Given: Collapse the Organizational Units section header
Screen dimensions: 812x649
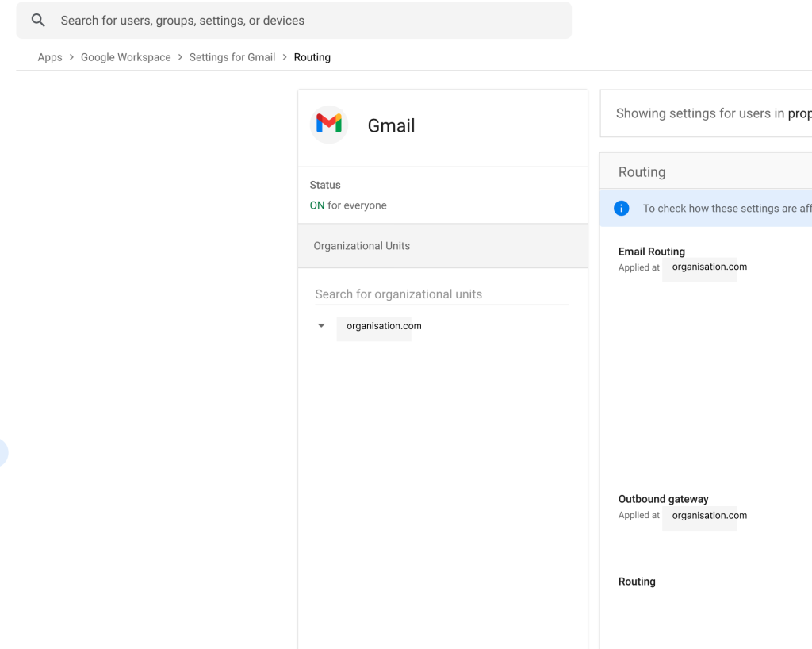Looking at the screenshot, I should click(442, 245).
